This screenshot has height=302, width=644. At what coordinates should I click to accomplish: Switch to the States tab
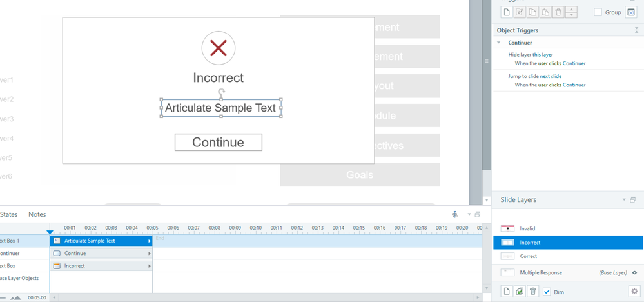[9, 214]
